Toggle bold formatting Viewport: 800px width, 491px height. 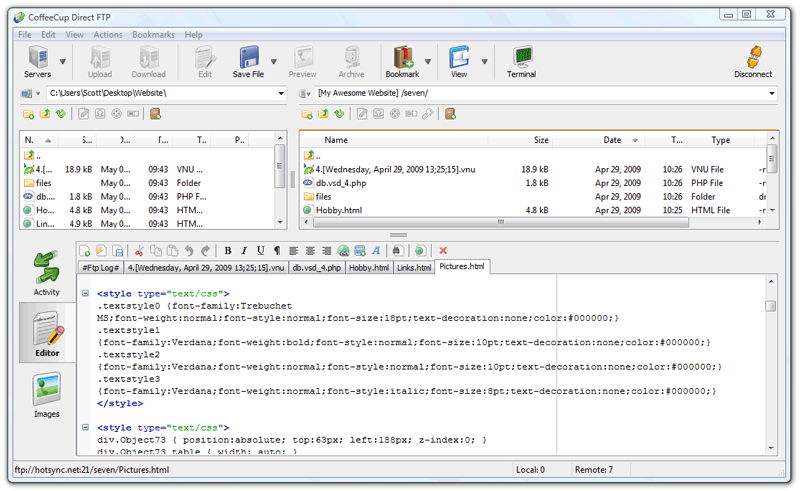click(x=228, y=251)
